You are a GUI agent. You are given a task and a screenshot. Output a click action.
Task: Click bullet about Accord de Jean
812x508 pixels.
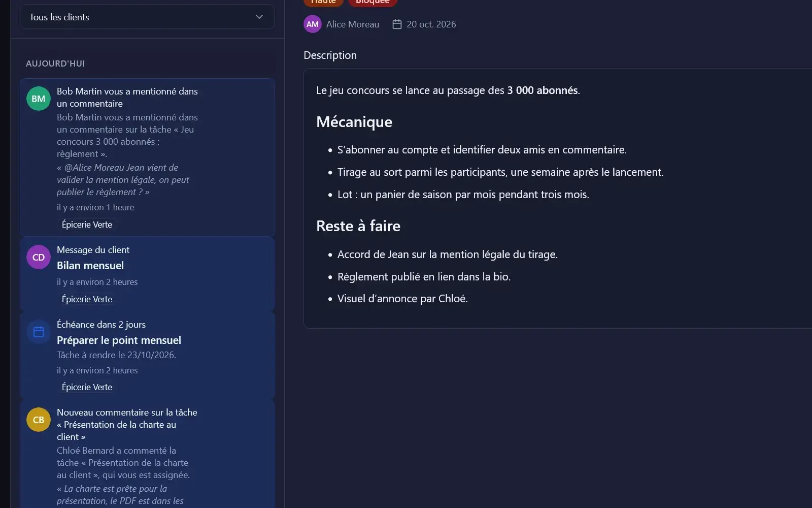(447, 255)
